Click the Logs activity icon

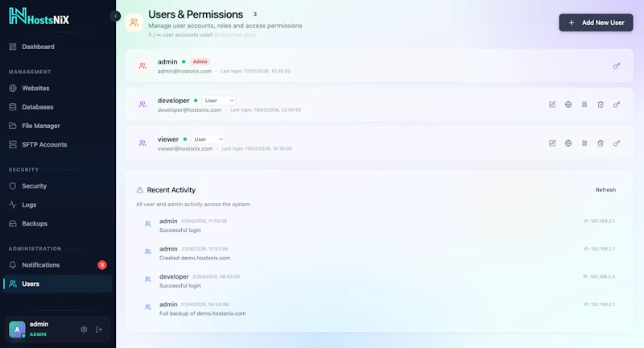pyautogui.click(x=13, y=205)
